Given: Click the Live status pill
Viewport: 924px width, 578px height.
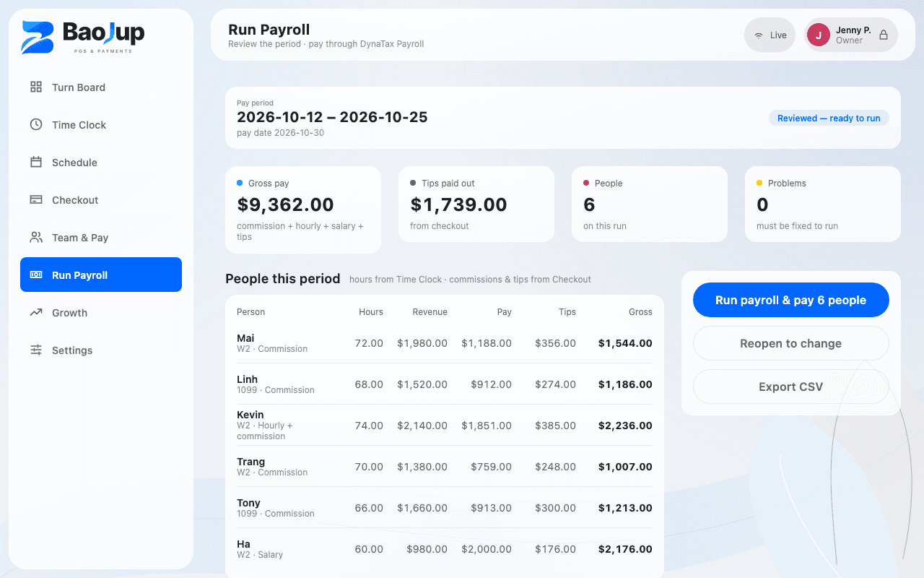Looking at the screenshot, I should click(770, 35).
